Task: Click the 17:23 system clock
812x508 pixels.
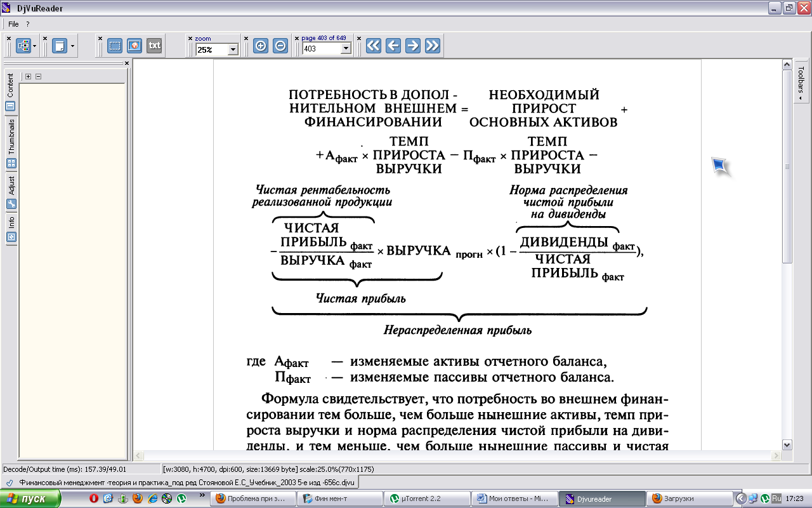Action: [x=794, y=499]
